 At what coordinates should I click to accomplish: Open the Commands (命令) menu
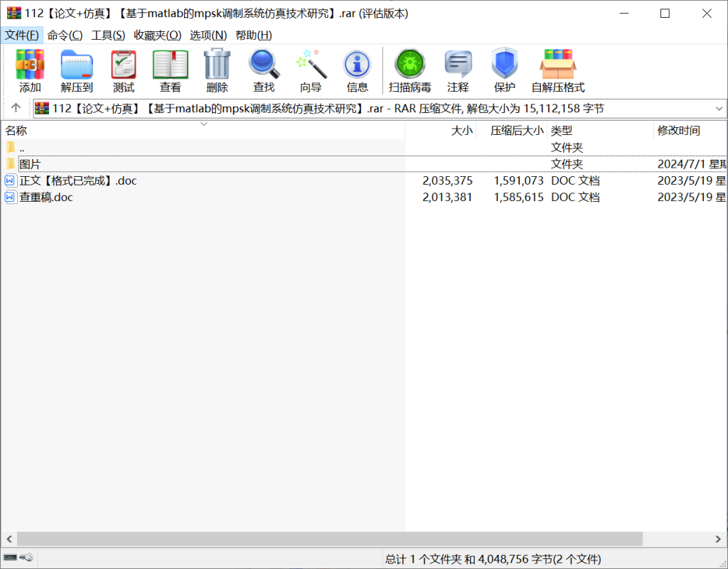tap(65, 36)
